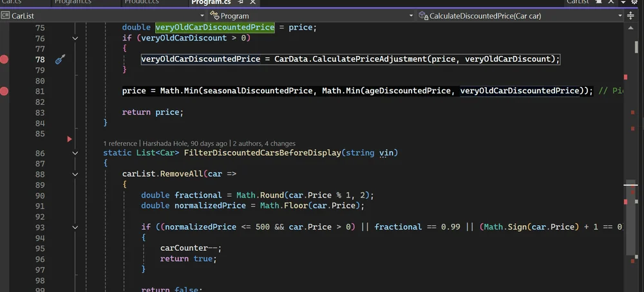This screenshot has height=292, width=644.
Task: Toggle the breakpoint on line 81
Action: (x=4, y=91)
